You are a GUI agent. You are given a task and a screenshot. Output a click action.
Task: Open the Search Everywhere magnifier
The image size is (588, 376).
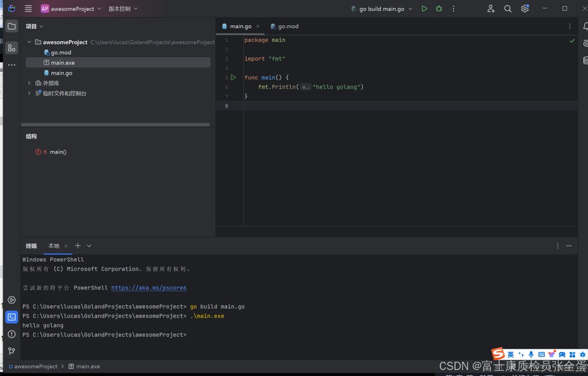coord(507,9)
